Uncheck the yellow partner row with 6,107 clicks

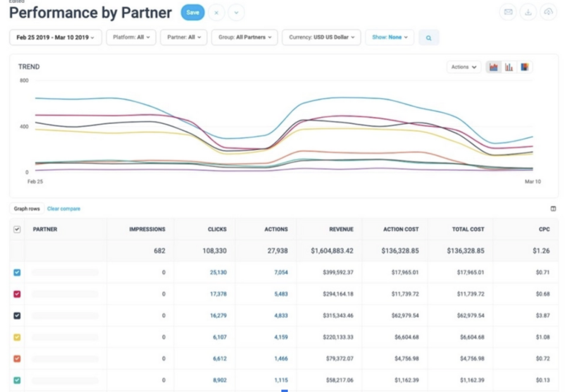[17, 337]
